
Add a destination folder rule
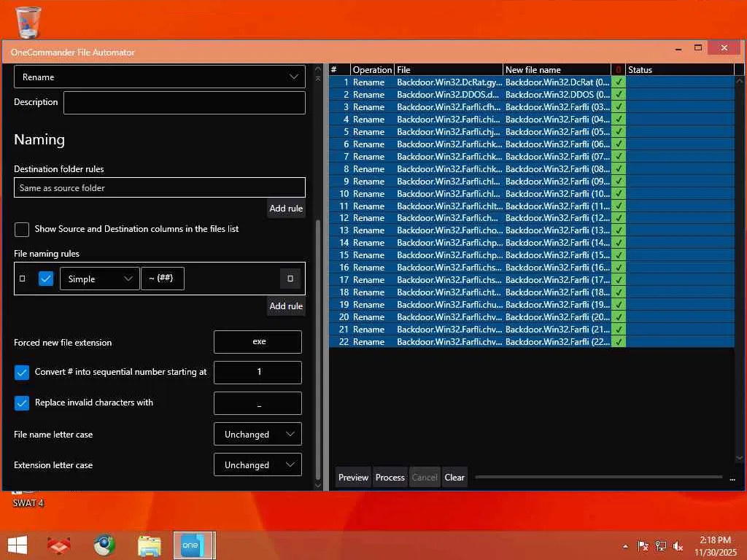coord(286,208)
